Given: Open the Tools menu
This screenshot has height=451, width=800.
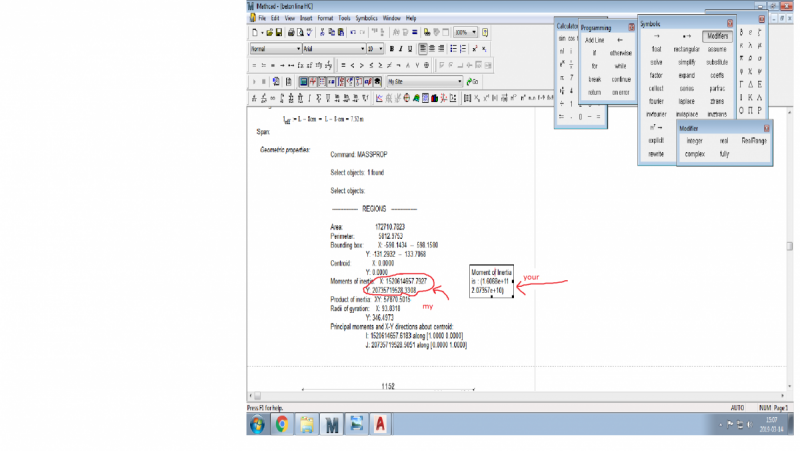Looking at the screenshot, I should coord(344,18).
